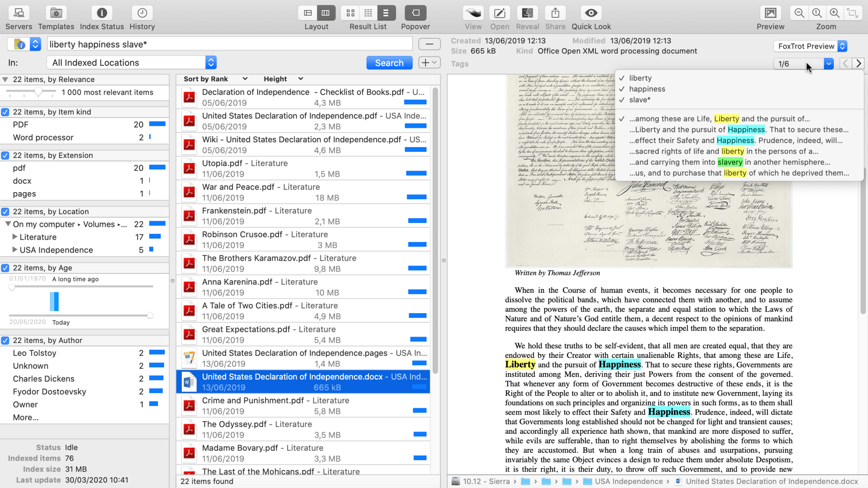Uncheck the 'by Item kind' filter checkbox
Image resolution: width=868 pixels, height=488 pixels.
(5, 112)
